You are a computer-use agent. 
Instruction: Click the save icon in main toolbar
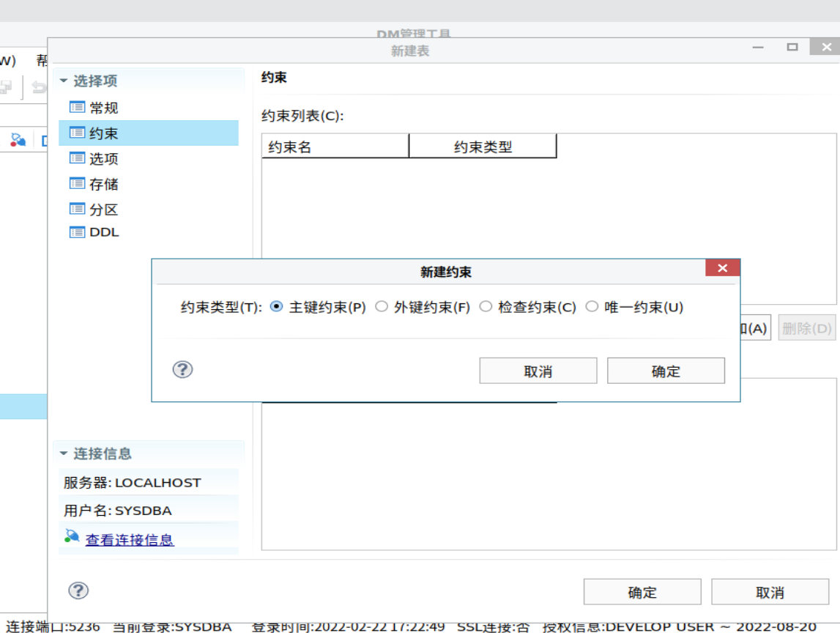[6, 87]
